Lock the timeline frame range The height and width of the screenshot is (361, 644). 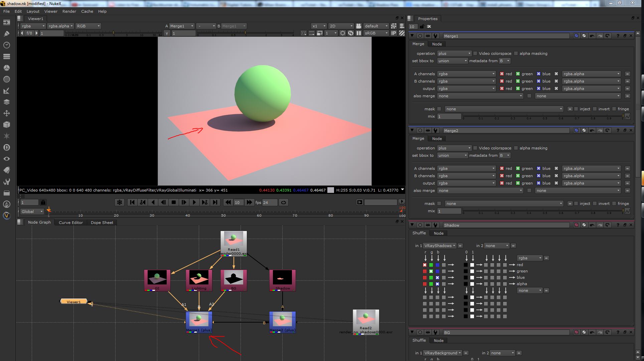(x=43, y=202)
